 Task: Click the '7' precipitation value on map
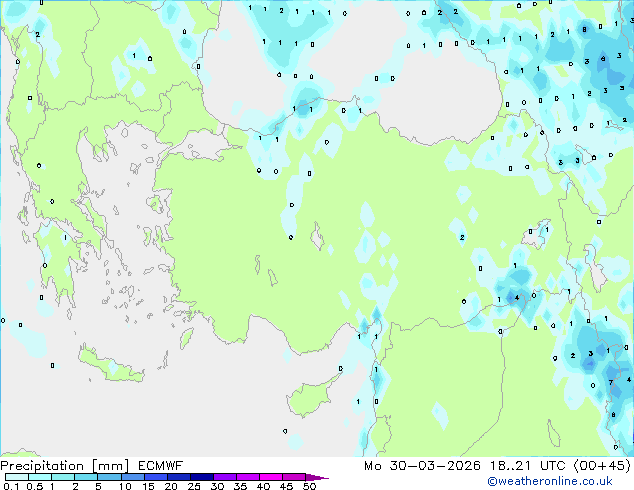pyautogui.click(x=611, y=382)
